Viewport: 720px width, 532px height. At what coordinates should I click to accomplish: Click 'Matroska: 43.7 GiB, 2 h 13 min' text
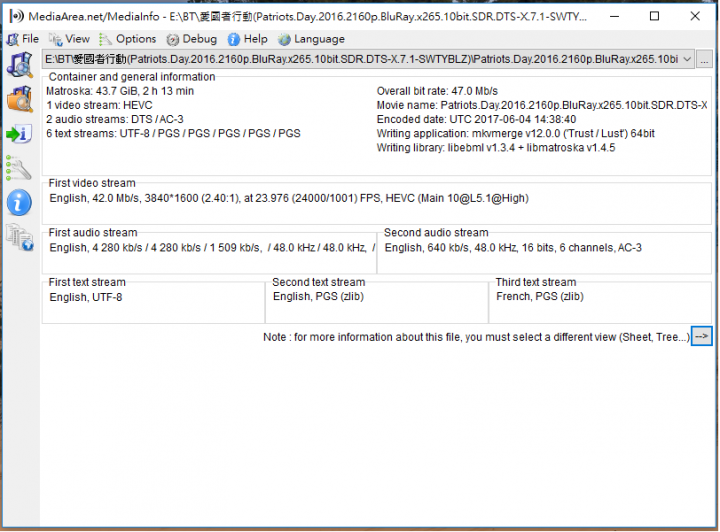120,91
